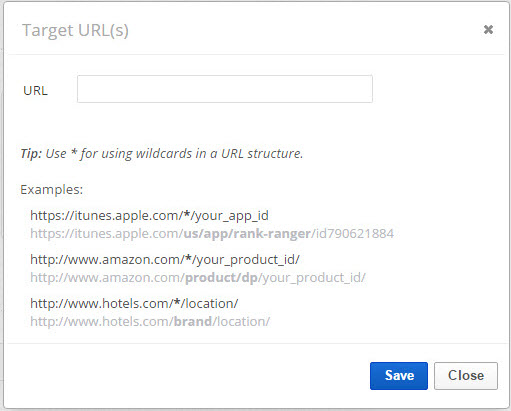Click inside the URL text field
The image size is (511, 411).
225,89
